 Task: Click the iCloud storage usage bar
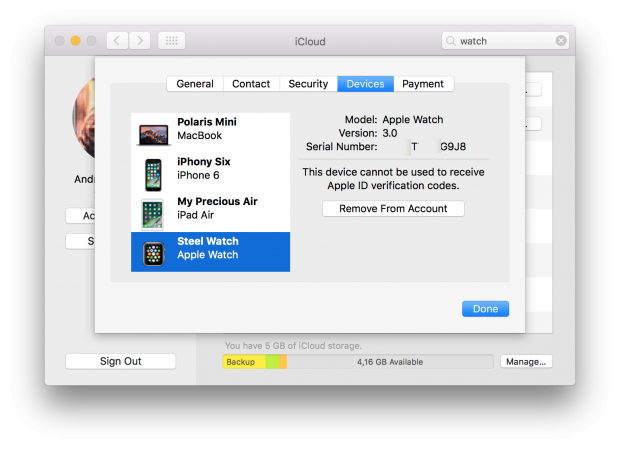pyautogui.click(x=358, y=362)
